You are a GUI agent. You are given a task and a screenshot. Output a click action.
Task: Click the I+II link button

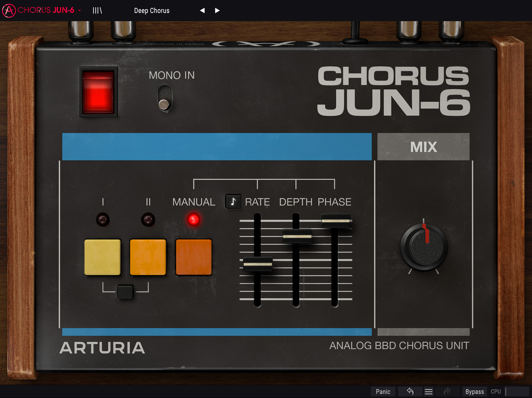(125, 292)
